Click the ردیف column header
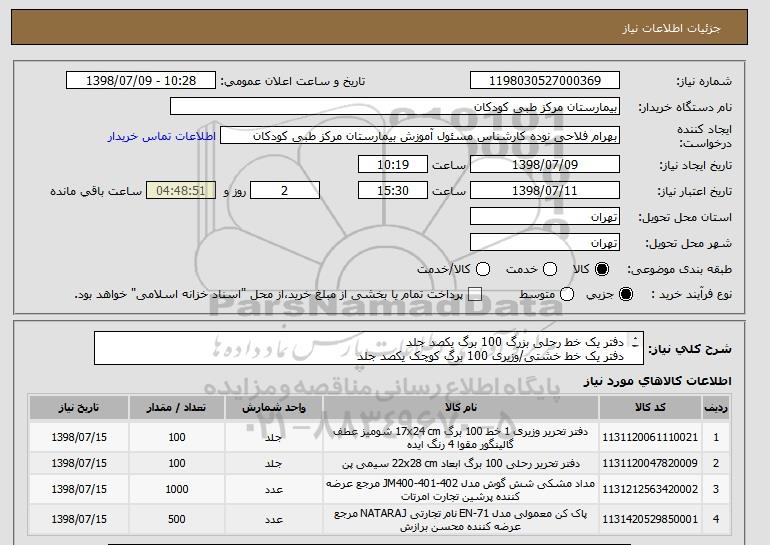The width and height of the screenshot is (770, 545). (x=716, y=408)
